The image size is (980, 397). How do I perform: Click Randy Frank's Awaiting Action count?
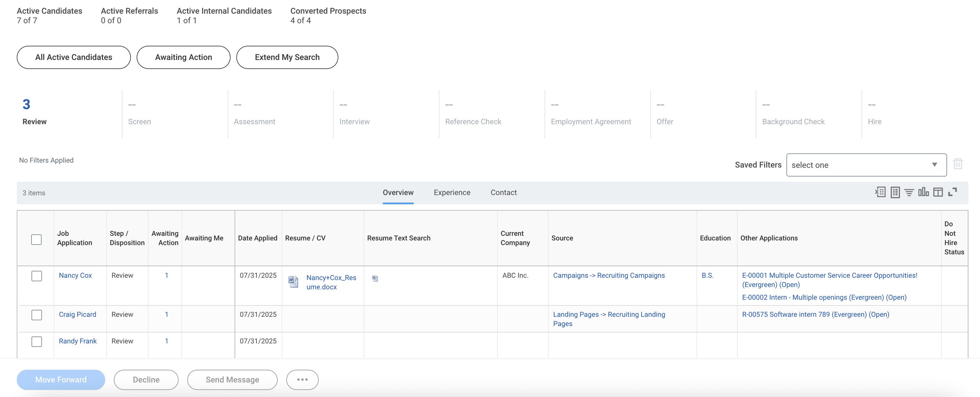click(166, 341)
